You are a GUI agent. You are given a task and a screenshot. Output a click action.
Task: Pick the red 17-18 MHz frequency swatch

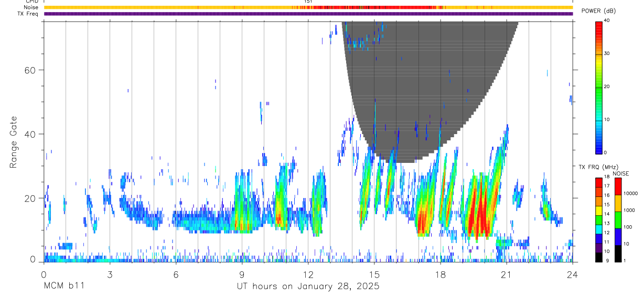coord(599,182)
